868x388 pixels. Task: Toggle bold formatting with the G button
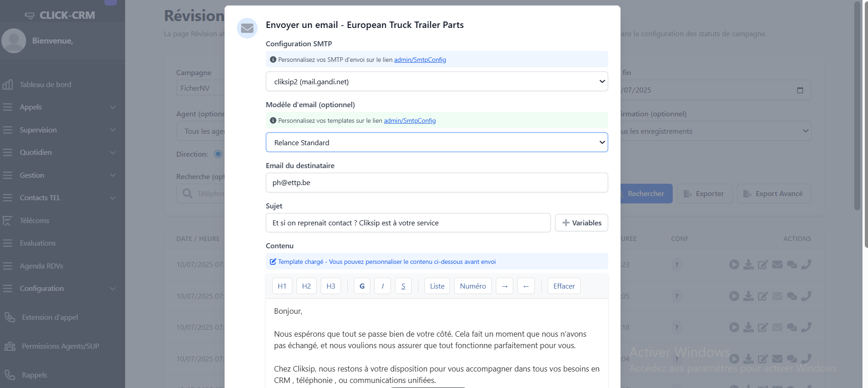coord(362,285)
